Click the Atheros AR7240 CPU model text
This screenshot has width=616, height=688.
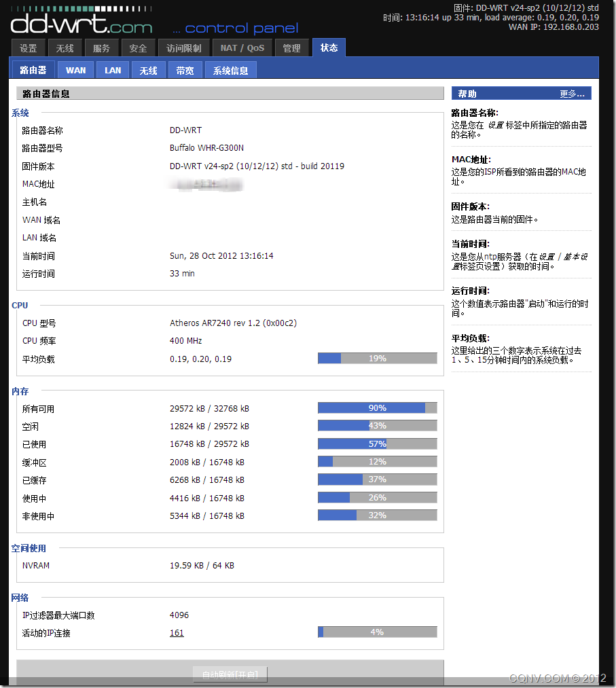point(233,323)
